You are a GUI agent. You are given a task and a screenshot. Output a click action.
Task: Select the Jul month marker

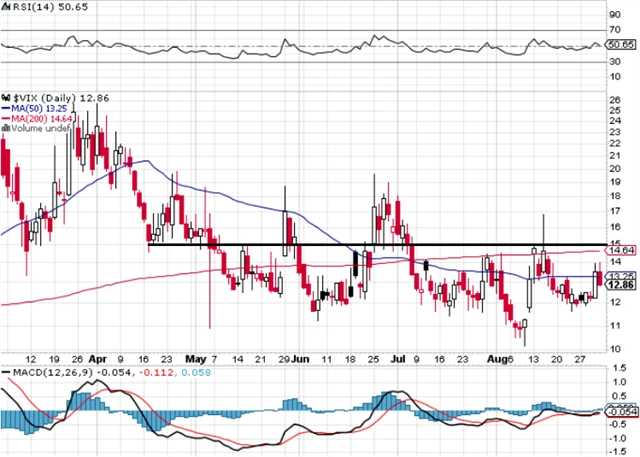[x=398, y=357]
